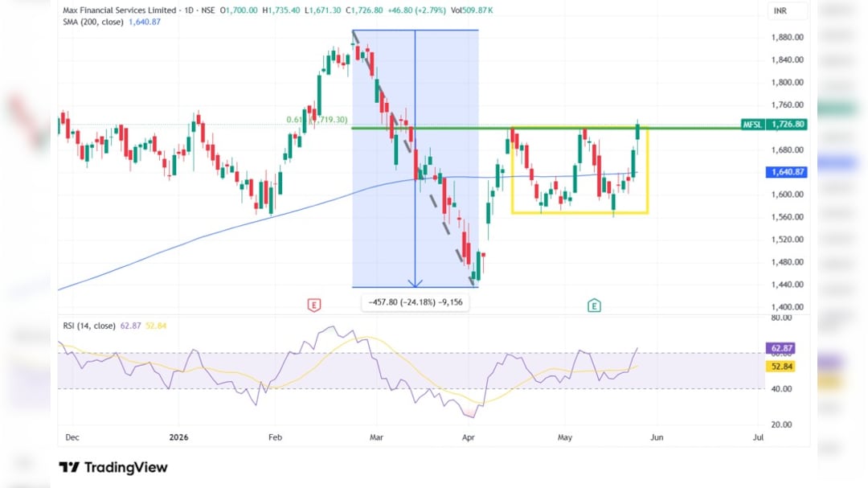868x488 pixels.
Task: Click the 0.61 Fibonacci level label
Action: coord(317,120)
